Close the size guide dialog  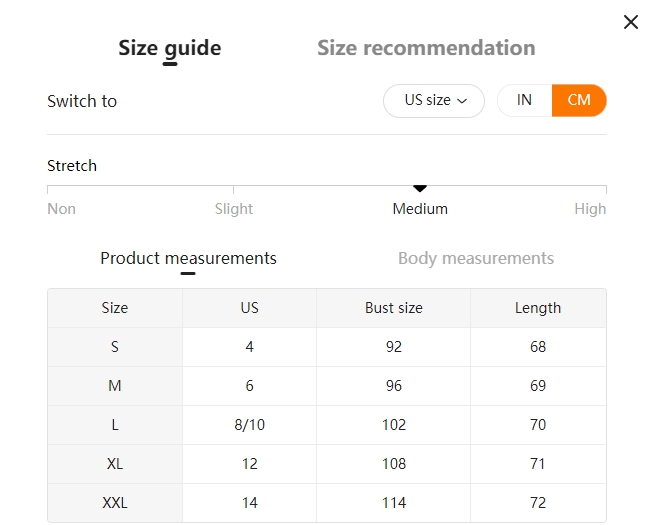click(630, 22)
